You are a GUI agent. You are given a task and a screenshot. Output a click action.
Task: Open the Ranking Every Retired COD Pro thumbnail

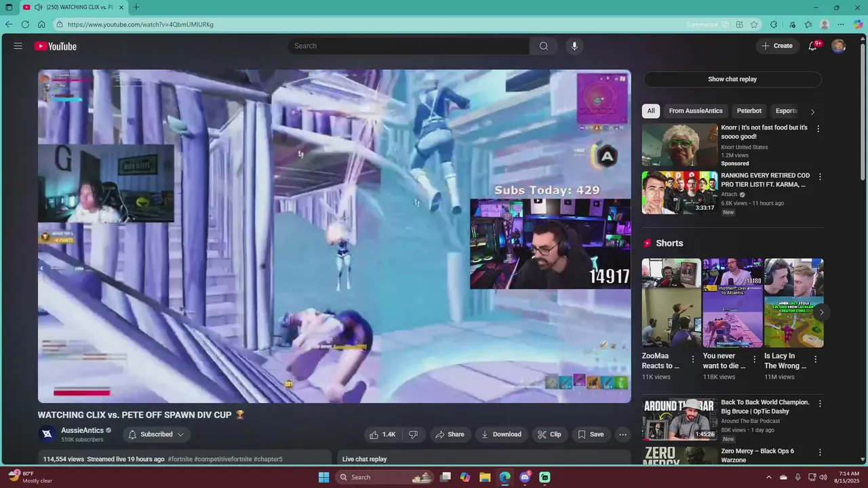coord(679,192)
